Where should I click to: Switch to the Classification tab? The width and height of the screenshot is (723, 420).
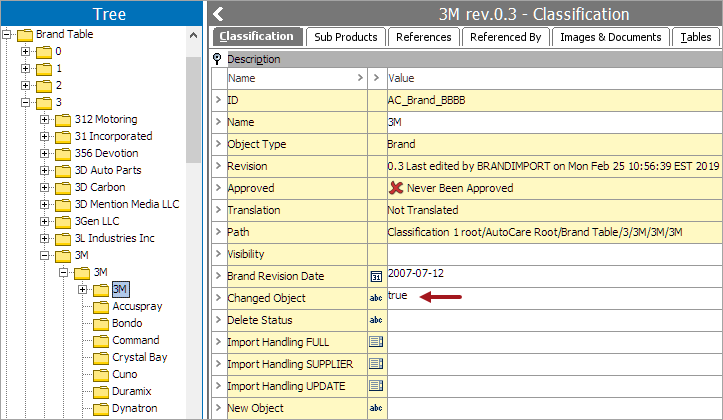(x=256, y=36)
